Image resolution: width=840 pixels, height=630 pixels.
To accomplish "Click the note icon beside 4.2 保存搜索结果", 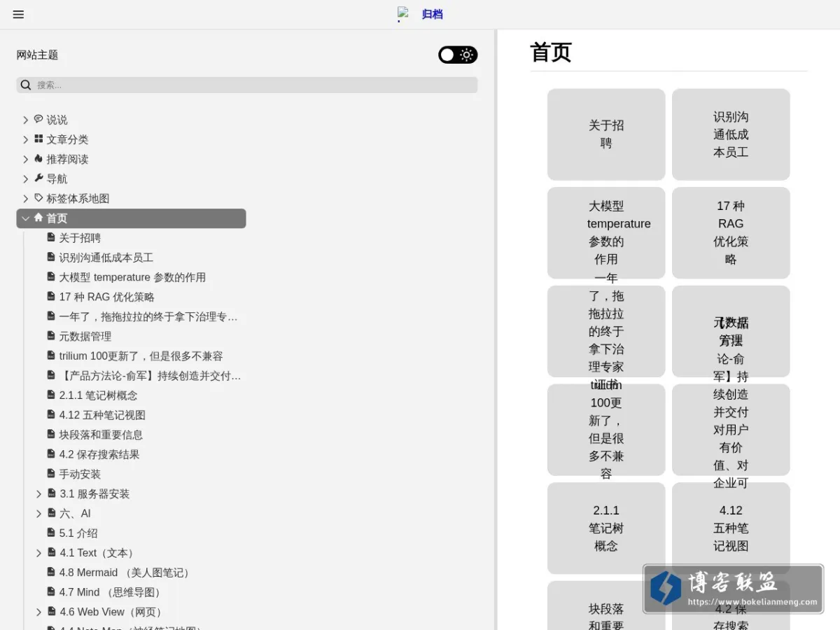I will coord(51,454).
